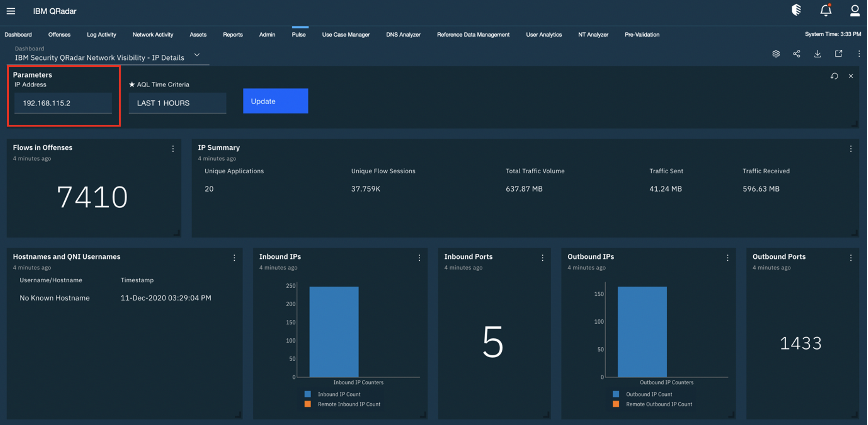Click the IP Address input field
The image size is (868, 425).
pyautogui.click(x=63, y=103)
